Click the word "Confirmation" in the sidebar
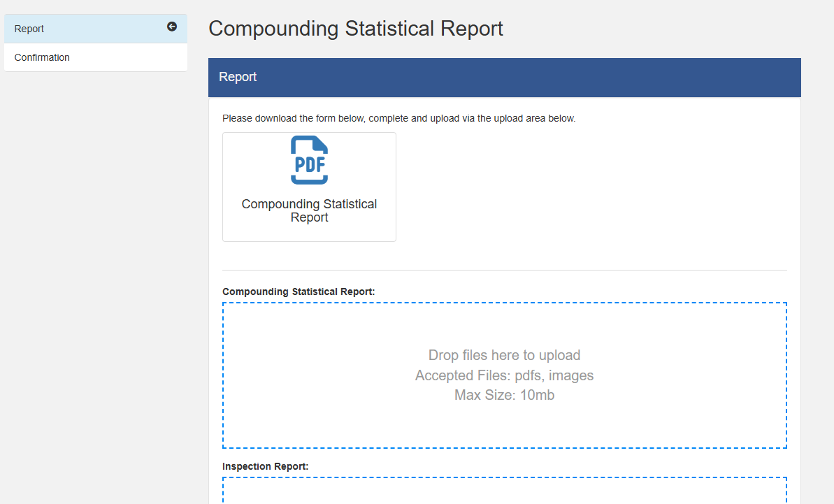 [42, 57]
